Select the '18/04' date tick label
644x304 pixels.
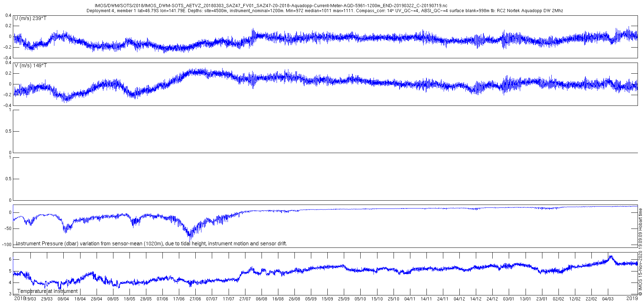pyautogui.click(x=80, y=299)
